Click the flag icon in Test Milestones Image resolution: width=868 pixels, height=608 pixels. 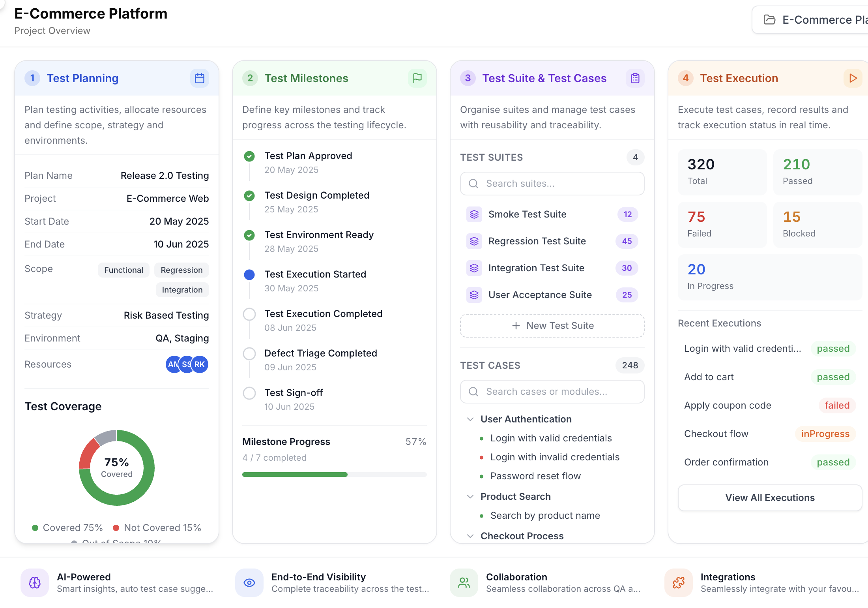(417, 78)
